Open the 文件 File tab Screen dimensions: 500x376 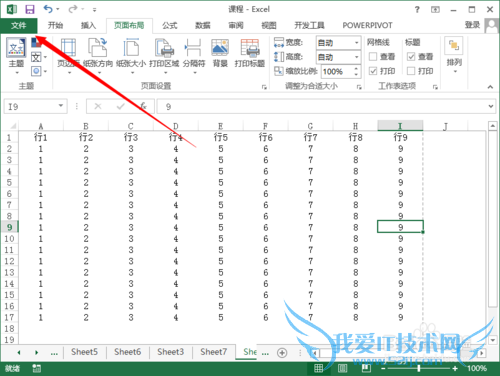[x=19, y=25]
